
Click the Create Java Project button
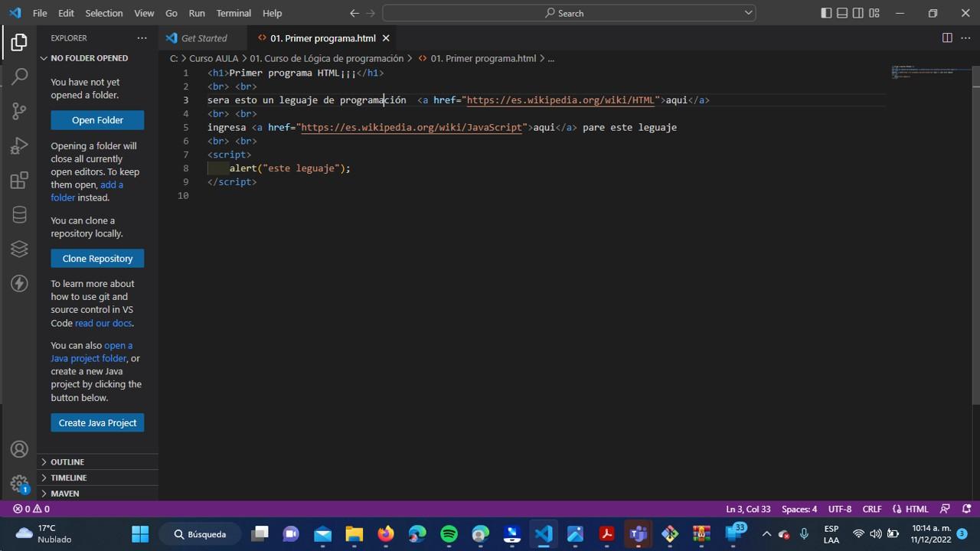tap(97, 422)
